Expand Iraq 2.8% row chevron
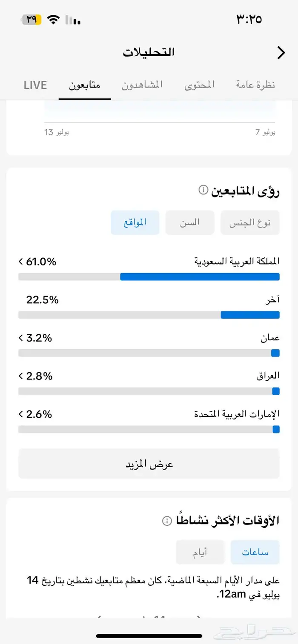This screenshot has width=298, height=644. tap(20, 376)
